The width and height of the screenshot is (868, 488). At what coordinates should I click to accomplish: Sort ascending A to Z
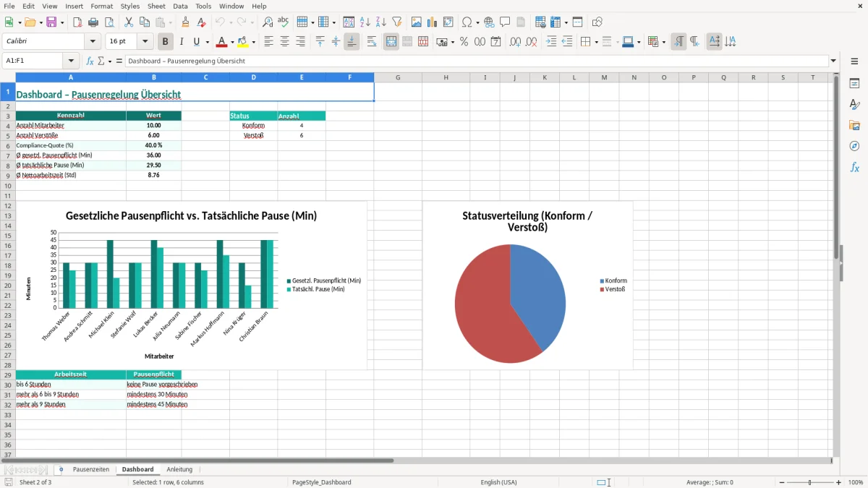pyautogui.click(x=365, y=22)
